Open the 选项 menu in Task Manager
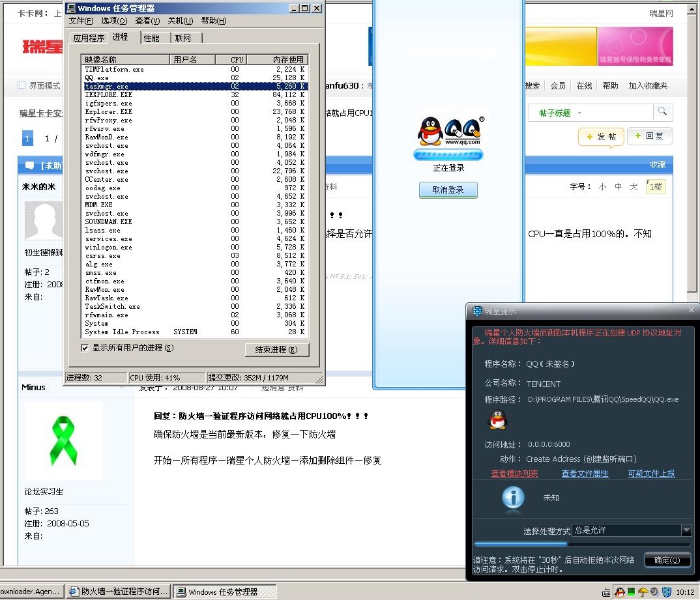 [114, 20]
